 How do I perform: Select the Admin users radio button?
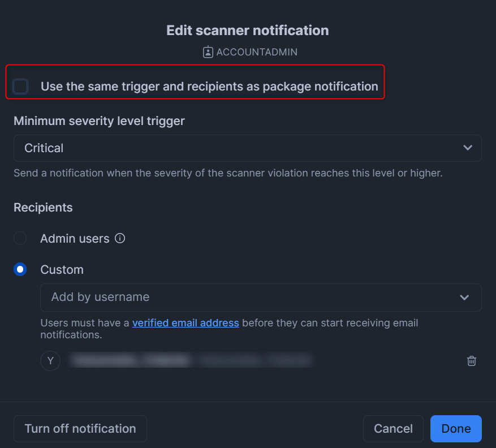coord(20,238)
